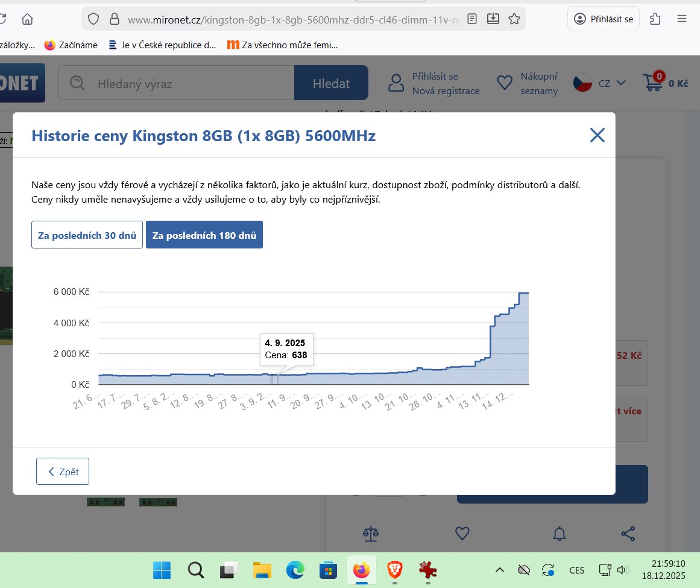The image size is (700, 588).
Task: Select the 30-day price history tab
Action: 87,235
